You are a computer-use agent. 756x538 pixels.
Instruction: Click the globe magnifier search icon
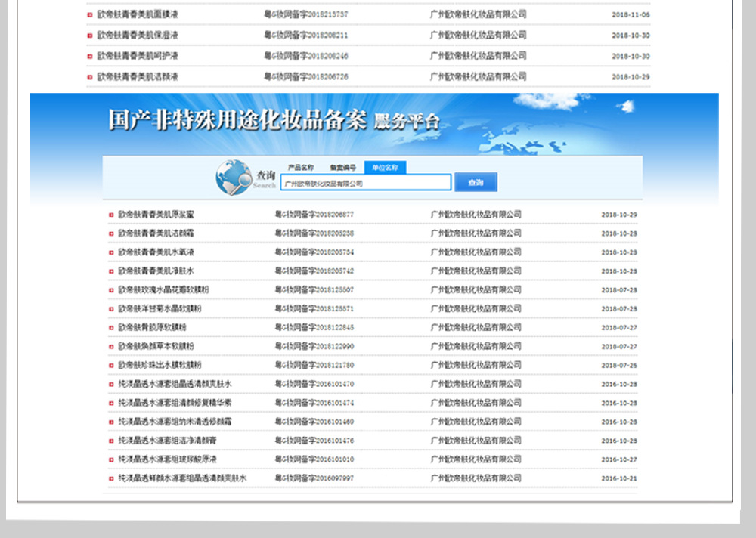click(234, 178)
